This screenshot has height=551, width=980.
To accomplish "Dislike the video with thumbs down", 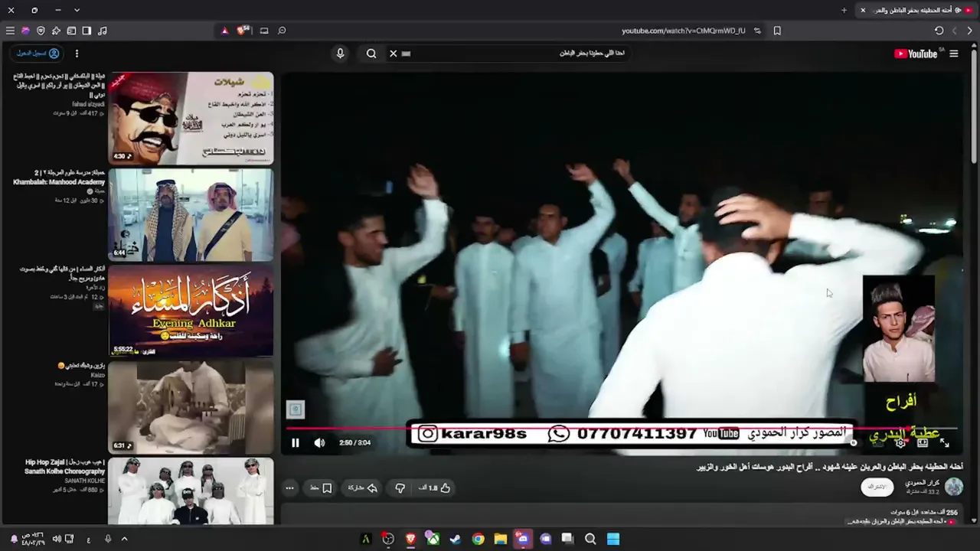I will (400, 487).
